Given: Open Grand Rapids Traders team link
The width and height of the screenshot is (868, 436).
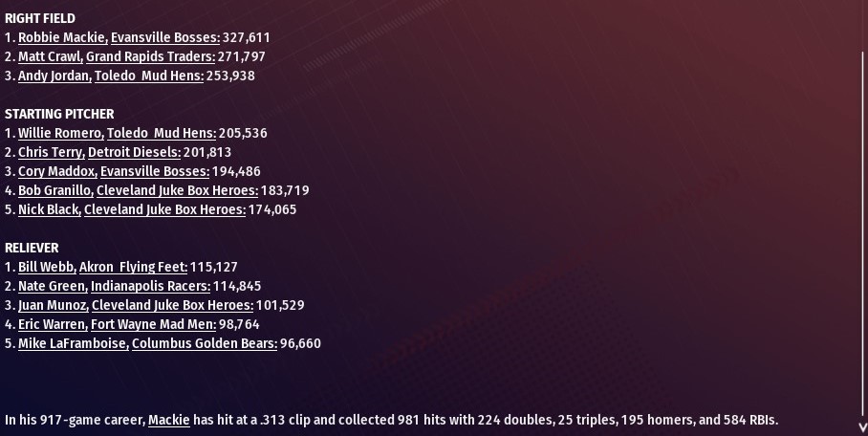Looking at the screenshot, I should pyautogui.click(x=151, y=56).
